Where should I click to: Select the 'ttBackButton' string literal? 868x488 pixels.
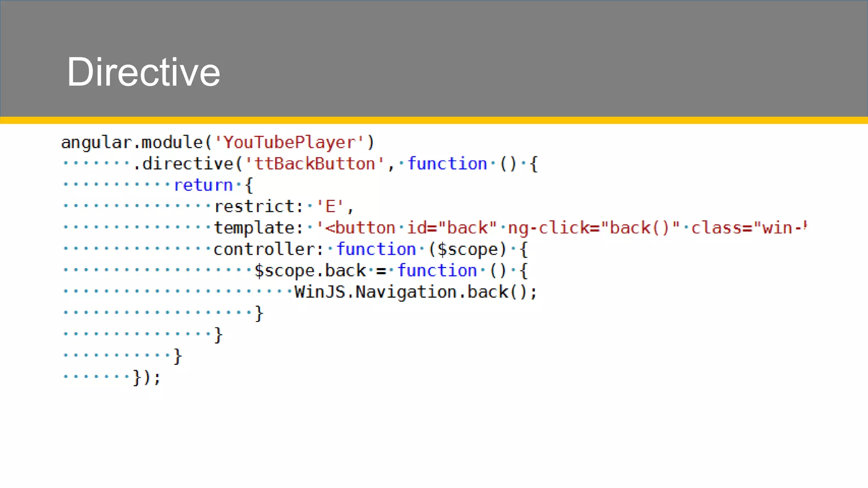click(x=315, y=164)
